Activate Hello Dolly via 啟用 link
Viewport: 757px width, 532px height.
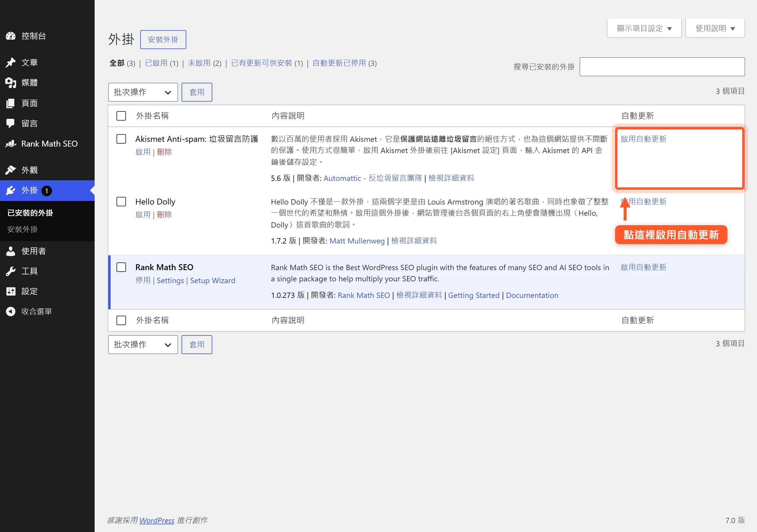pyautogui.click(x=143, y=215)
